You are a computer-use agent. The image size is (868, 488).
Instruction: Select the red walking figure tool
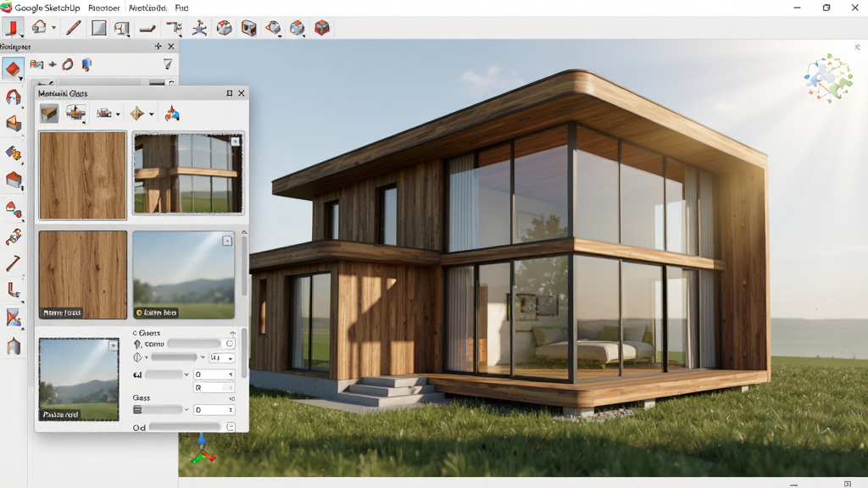pyautogui.click(x=199, y=28)
